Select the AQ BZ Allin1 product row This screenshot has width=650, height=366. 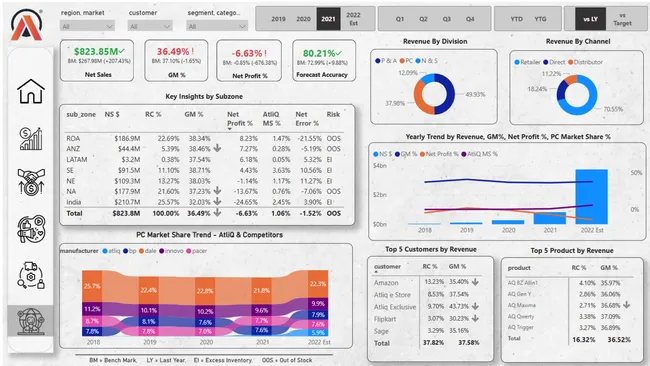[570, 283]
